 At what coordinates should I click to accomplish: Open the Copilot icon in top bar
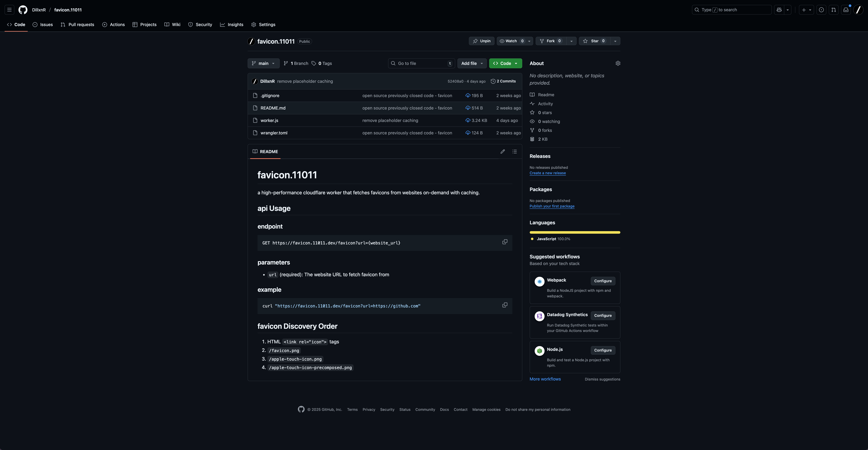(x=779, y=10)
